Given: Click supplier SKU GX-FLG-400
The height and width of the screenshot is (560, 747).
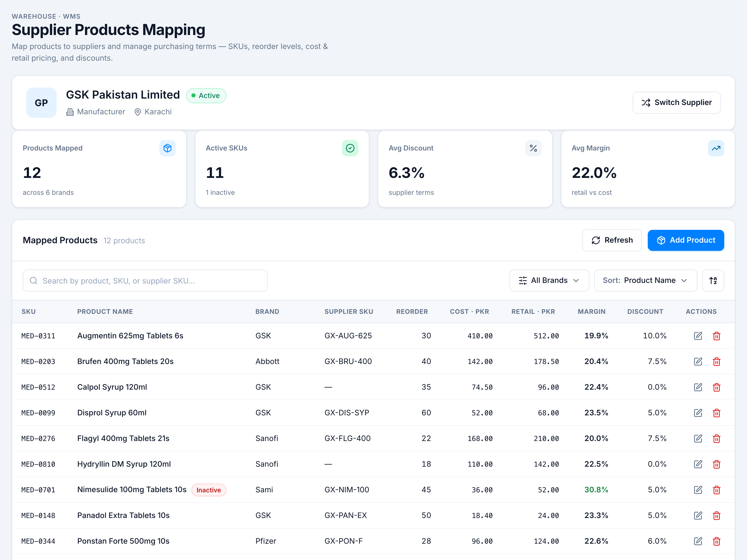Looking at the screenshot, I should [347, 438].
